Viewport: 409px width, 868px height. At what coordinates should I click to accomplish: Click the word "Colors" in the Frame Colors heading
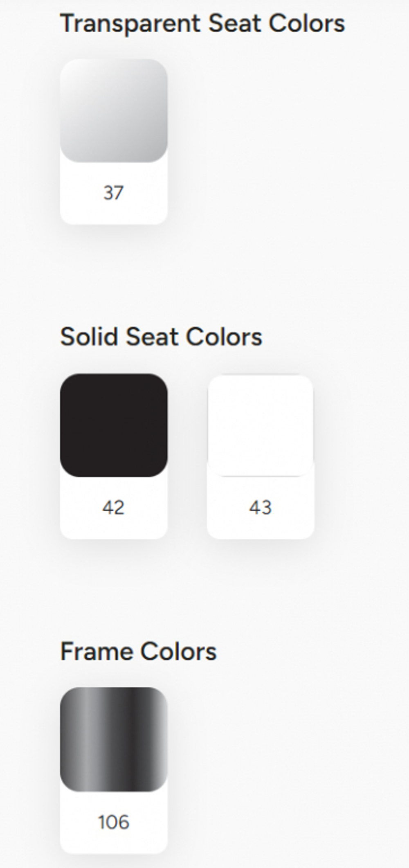[x=178, y=652]
